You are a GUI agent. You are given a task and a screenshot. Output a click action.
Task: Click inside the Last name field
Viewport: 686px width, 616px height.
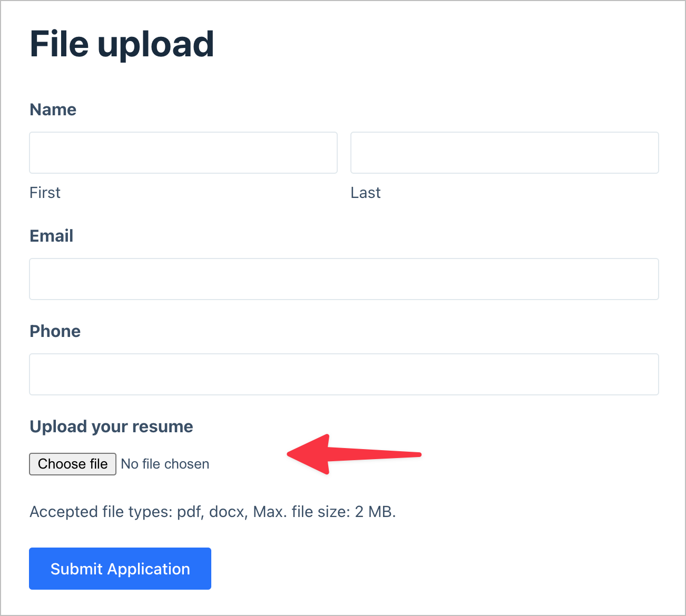coord(504,153)
